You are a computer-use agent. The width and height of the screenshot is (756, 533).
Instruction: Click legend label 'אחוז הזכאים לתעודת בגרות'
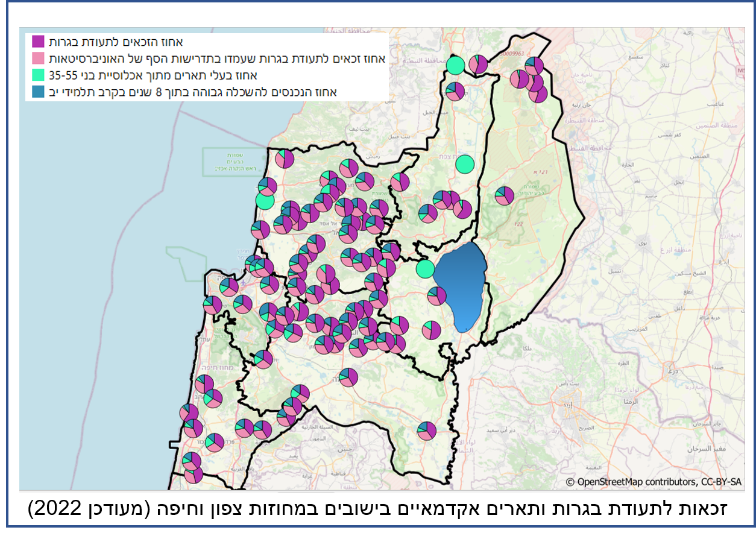[x=115, y=42]
